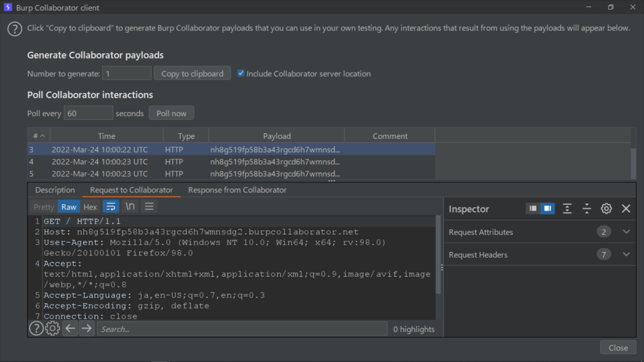Open the Description tab
Viewport: 644px width, 362px height.
point(55,190)
